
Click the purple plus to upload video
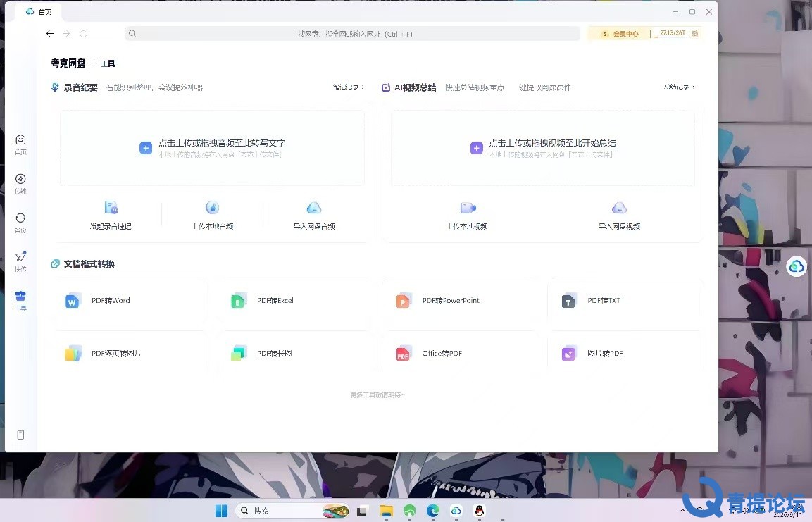[x=477, y=148]
